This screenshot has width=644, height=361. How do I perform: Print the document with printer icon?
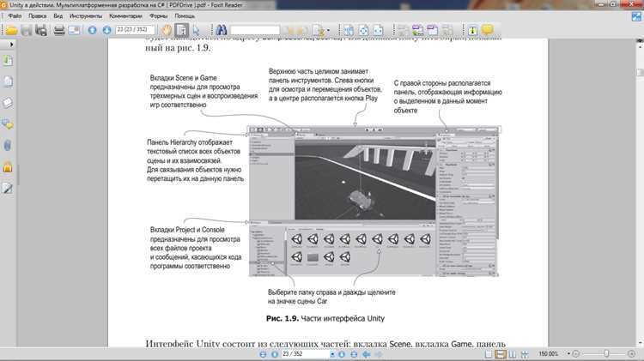pos(59,30)
